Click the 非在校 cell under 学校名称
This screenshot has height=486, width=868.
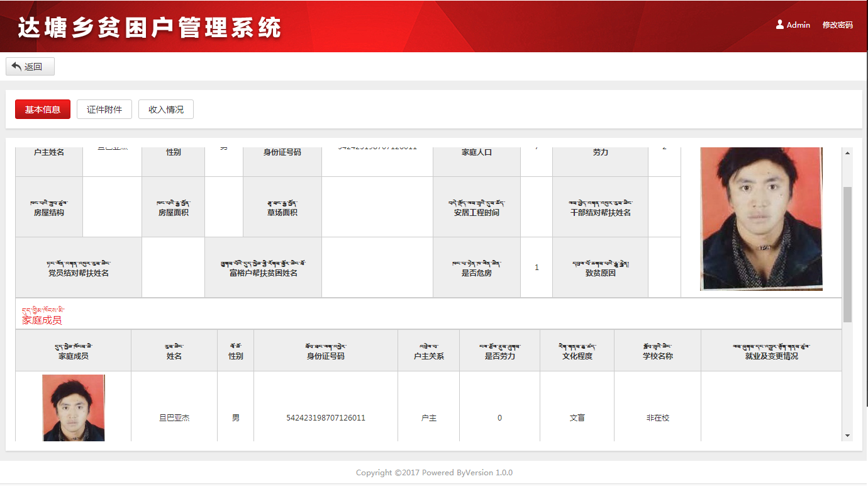point(657,417)
